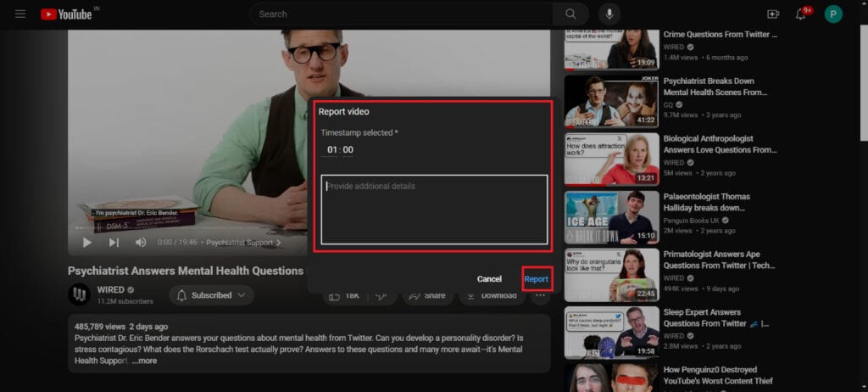Viewport: 868px width, 392px height.
Task: Open How Penguinz0 Destroyed video title
Action: coord(718,375)
